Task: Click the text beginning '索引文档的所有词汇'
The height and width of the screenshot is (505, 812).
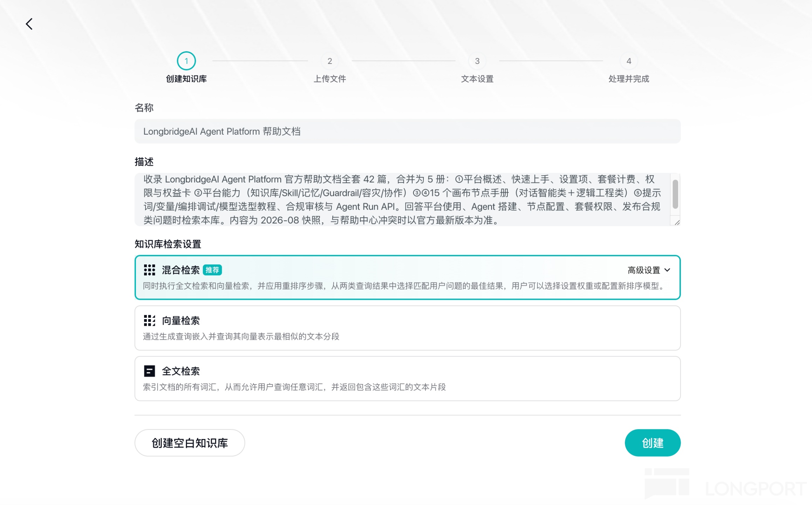Action: 294,387
